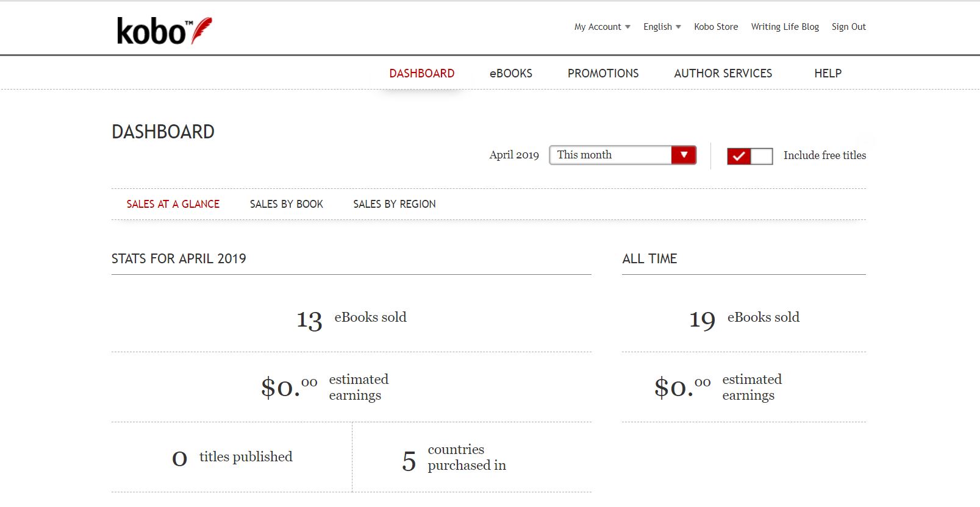This screenshot has height=507, width=980.
Task: Open the eBOOKS navigation tab
Action: [511, 73]
